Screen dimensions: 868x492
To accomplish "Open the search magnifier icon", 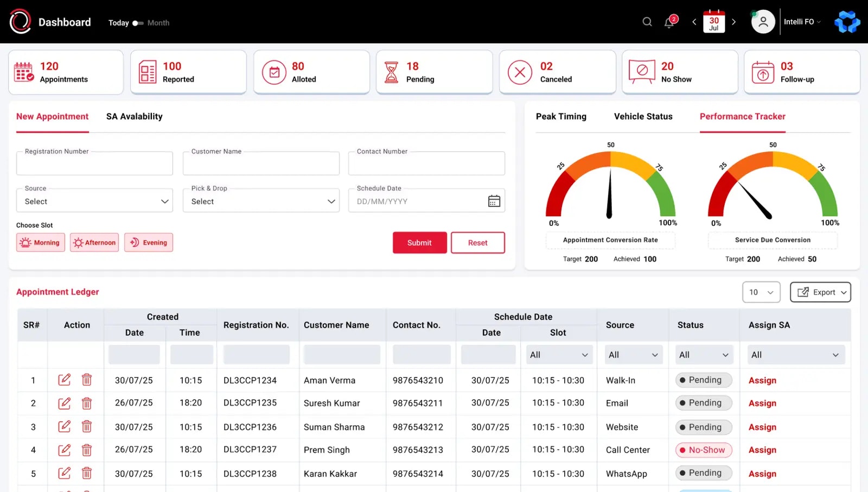I will click(x=647, y=22).
